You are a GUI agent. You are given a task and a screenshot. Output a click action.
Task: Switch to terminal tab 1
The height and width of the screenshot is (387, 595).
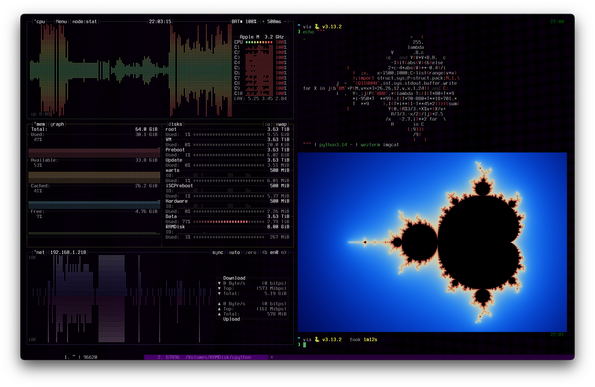pos(80,357)
